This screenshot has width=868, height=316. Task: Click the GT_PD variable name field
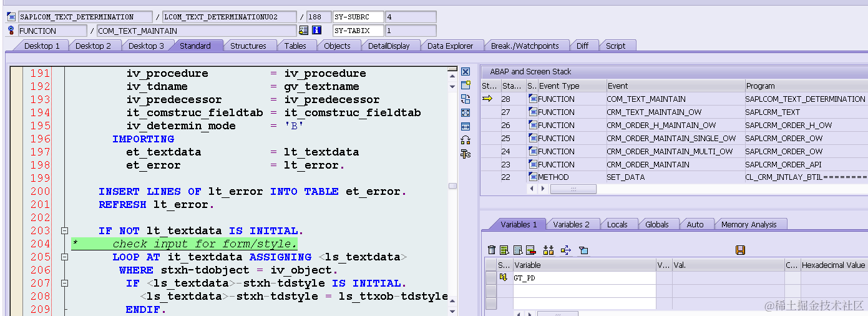(x=584, y=278)
